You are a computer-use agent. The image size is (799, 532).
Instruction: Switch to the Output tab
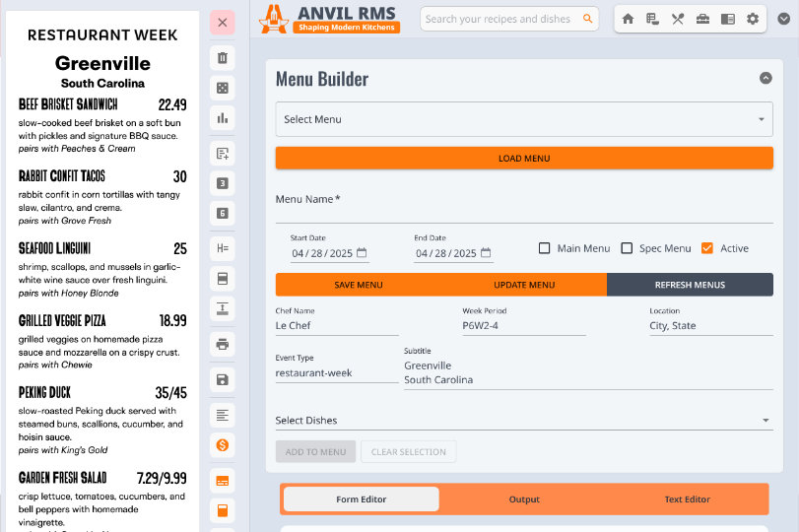tap(524, 499)
